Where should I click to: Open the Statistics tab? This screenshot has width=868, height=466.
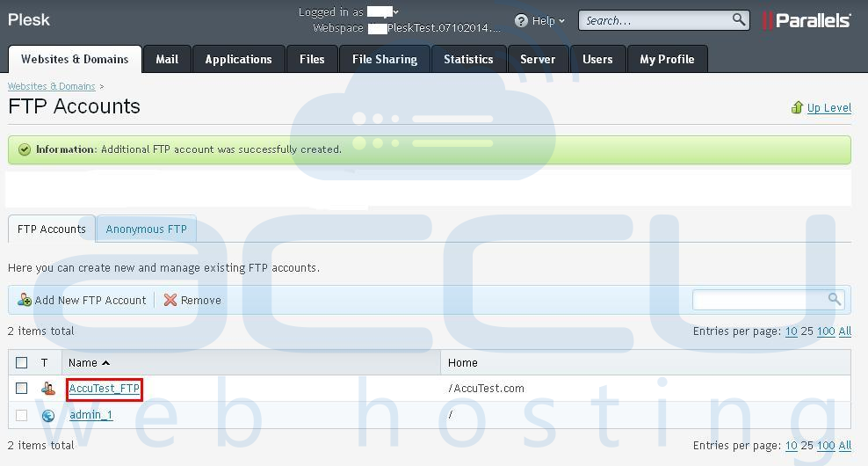pos(468,59)
